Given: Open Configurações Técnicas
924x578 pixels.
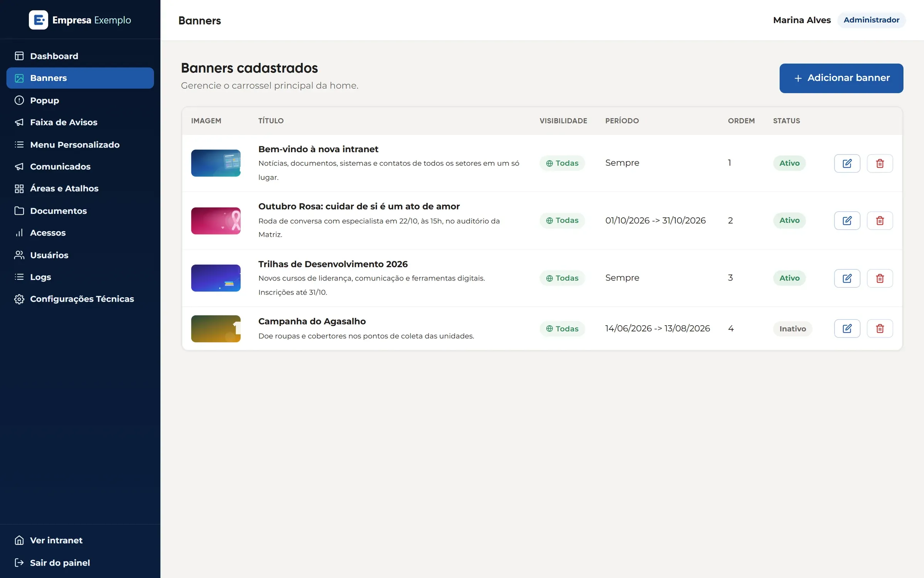Looking at the screenshot, I should click(80, 299).
